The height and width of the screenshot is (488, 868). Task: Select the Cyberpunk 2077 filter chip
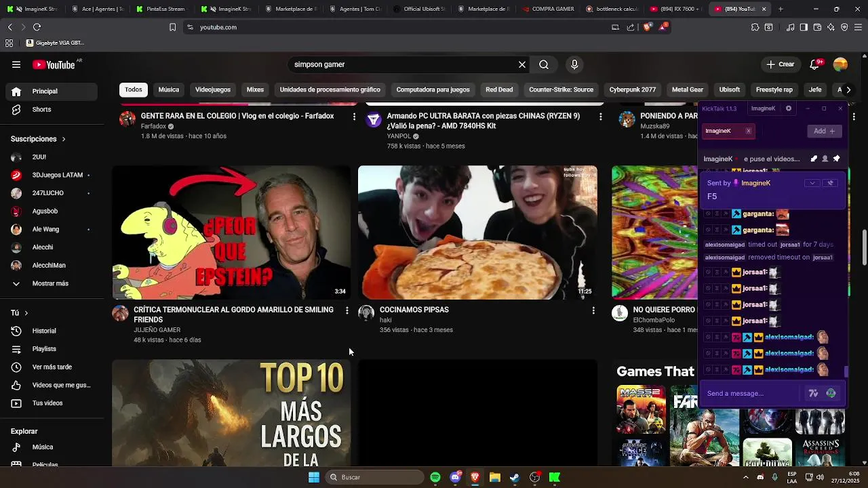pyautogui.click(x=633, y=89)
